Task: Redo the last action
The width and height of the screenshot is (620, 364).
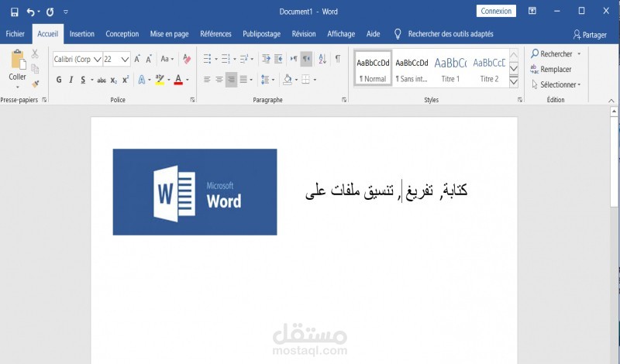Action: [x=50, y=12]
